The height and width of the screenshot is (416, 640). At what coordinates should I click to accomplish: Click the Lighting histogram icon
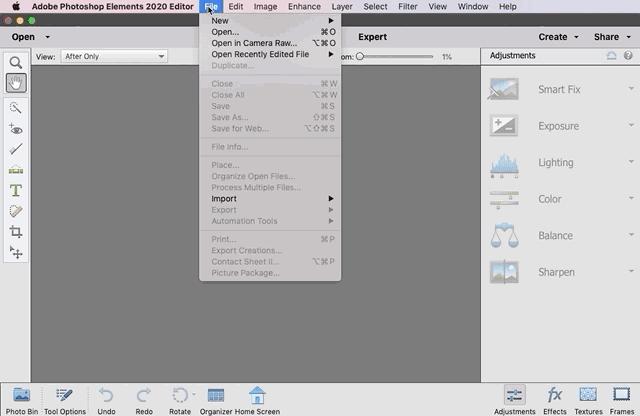(x=504, y=165)
